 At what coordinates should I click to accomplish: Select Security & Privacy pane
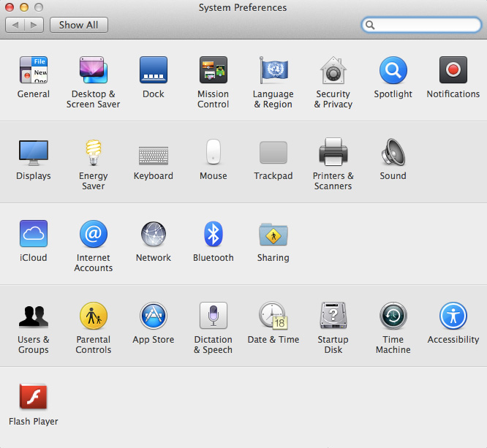[x=333, y=71]
